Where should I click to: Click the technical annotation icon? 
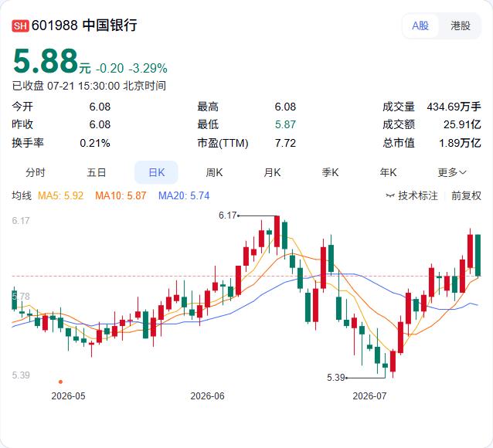pyautogui.click(x=390, y=196)
